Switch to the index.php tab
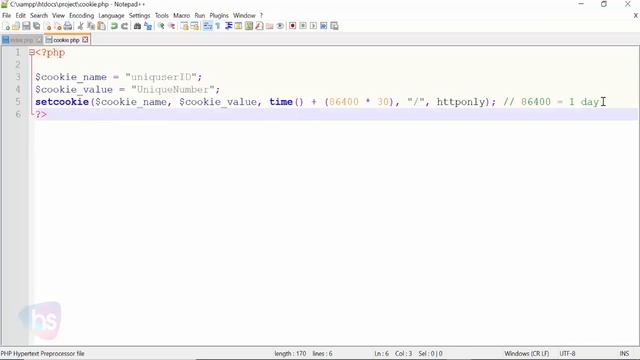The height and width of the screenshot is (360, 640). pyautogui.click(x=22, y=40)
